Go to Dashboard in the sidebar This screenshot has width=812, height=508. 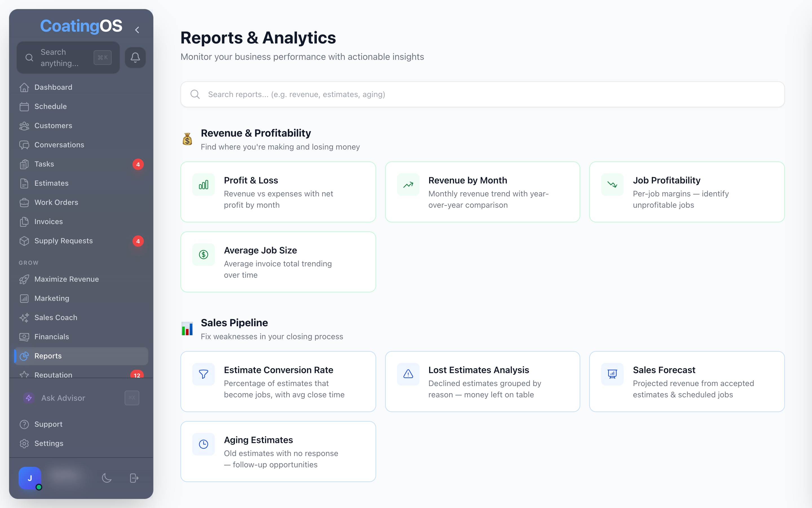(x=81, y=87)
